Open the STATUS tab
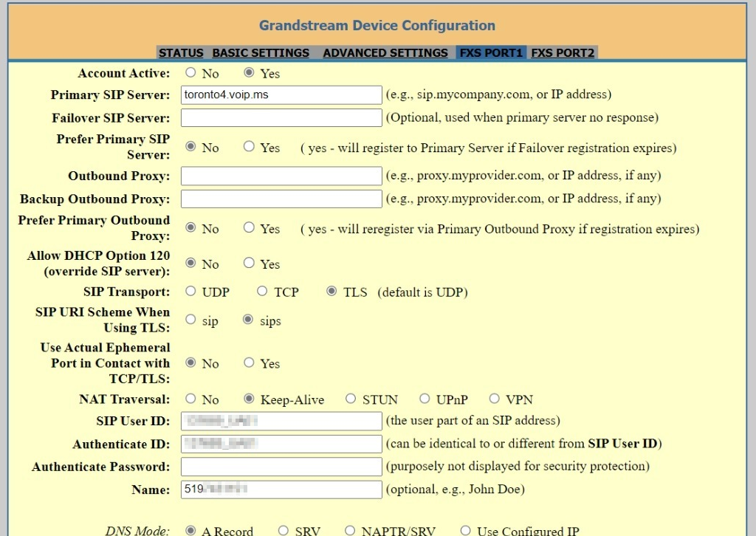Viewport: 756px width, 536px height. (x=181, y=52)
